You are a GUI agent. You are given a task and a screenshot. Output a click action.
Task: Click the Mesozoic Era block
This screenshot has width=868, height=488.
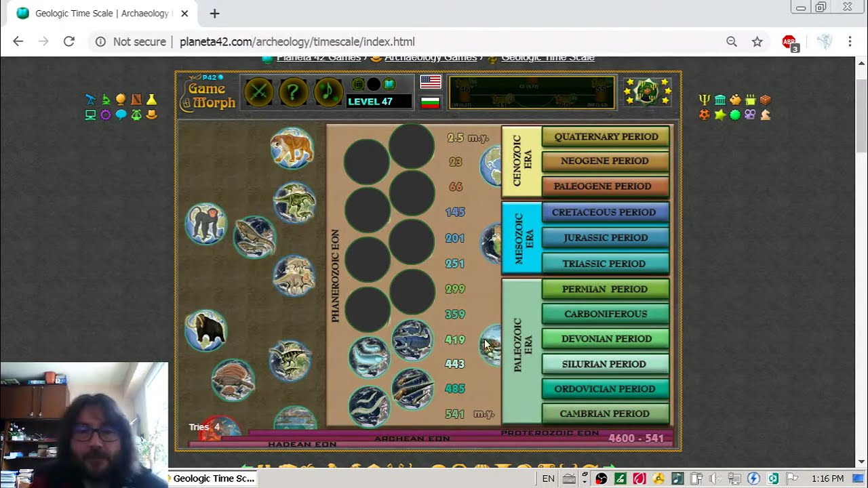pos(521,238)
